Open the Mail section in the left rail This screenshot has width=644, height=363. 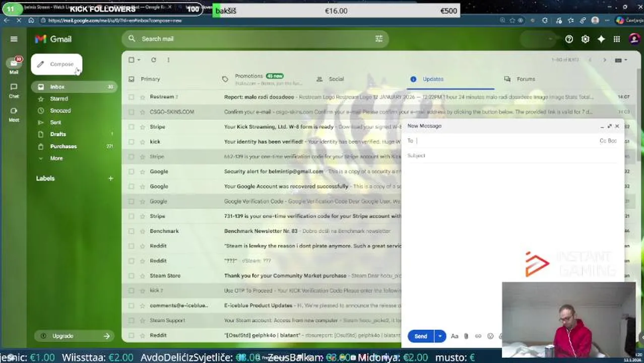(14, 65)
